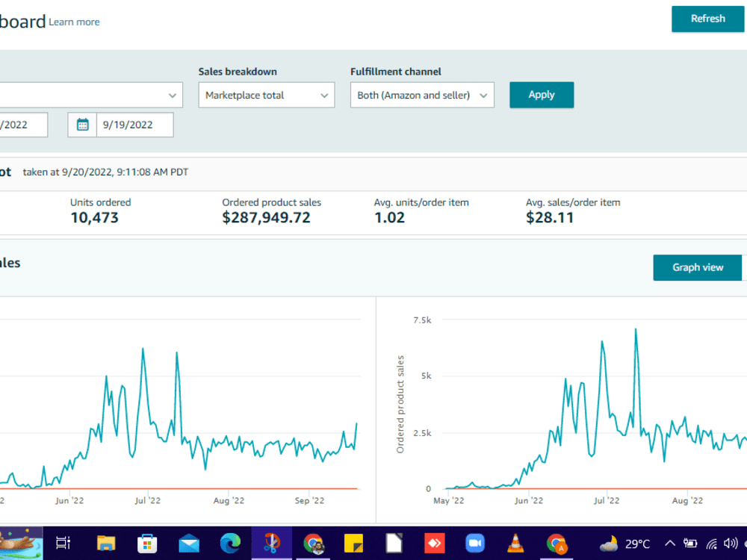Screen dimensions: 747x560
Task: Click the Refresh button
Action: [708, 19]
